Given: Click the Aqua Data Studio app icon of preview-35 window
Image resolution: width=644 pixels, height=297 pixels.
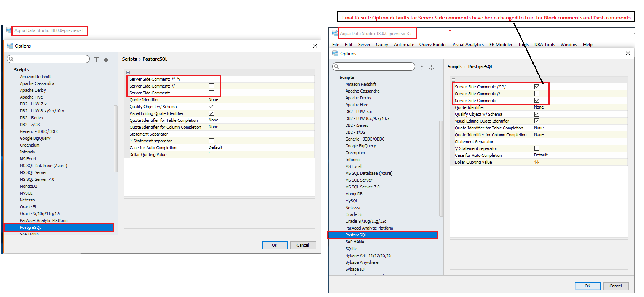Looking at the screenshot, I should (335, 33).
